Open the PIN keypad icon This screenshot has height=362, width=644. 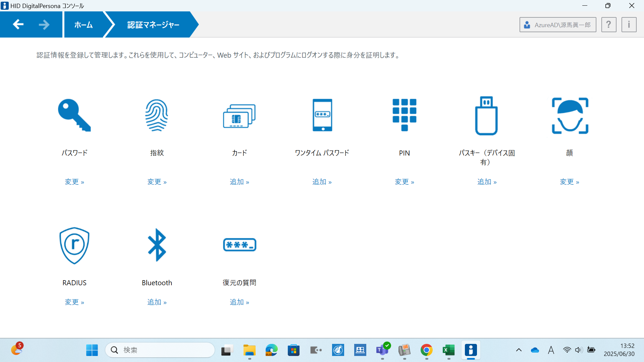click(404, 115)
